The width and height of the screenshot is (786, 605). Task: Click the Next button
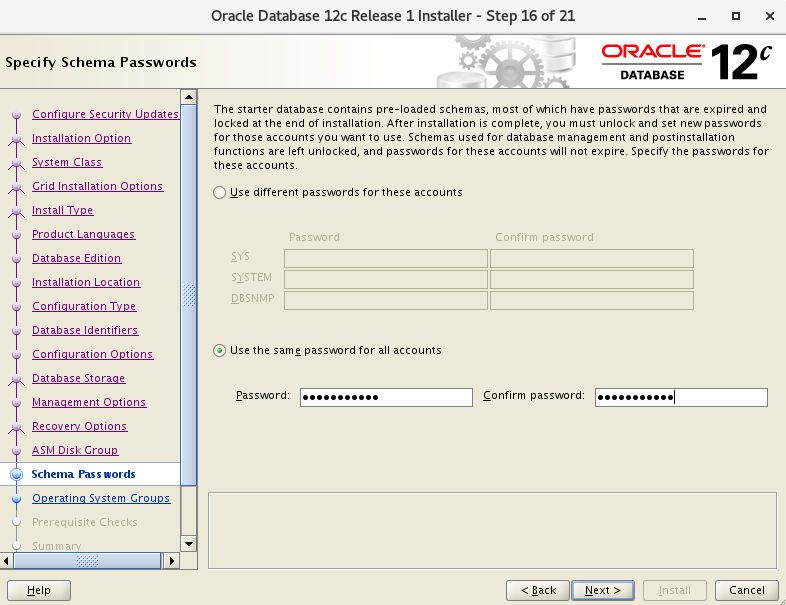tap(603, 590)
